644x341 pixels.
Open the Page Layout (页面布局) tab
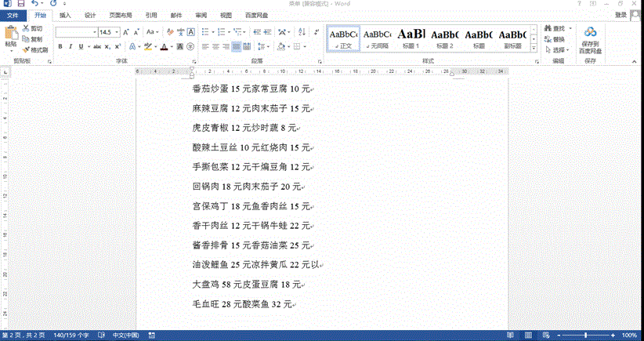121,15
